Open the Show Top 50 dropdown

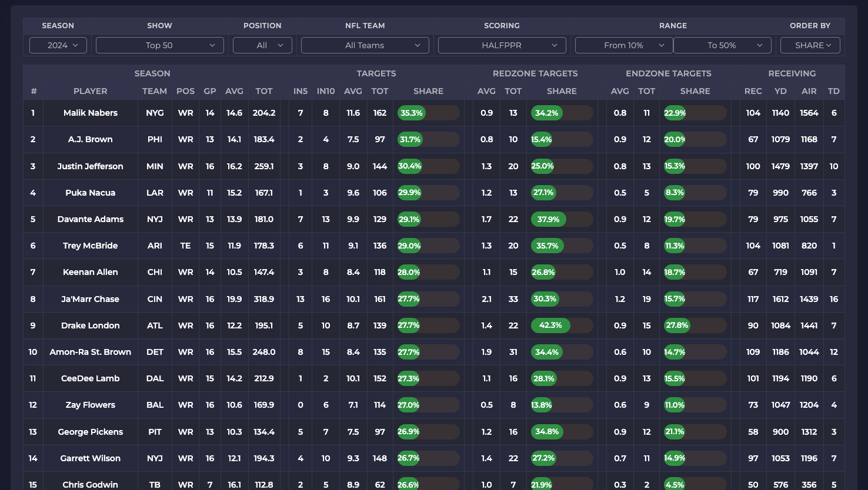coord(160,45)
